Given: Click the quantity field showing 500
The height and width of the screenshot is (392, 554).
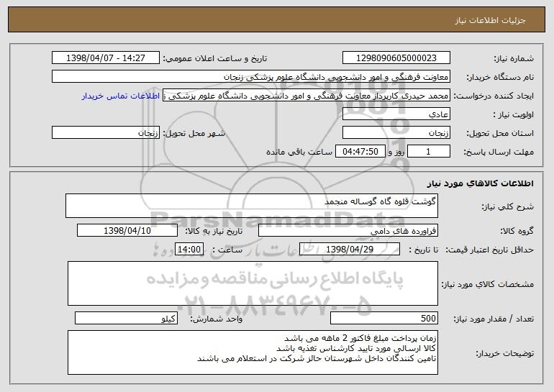Looking at the screenshot, I should (384, 318).
